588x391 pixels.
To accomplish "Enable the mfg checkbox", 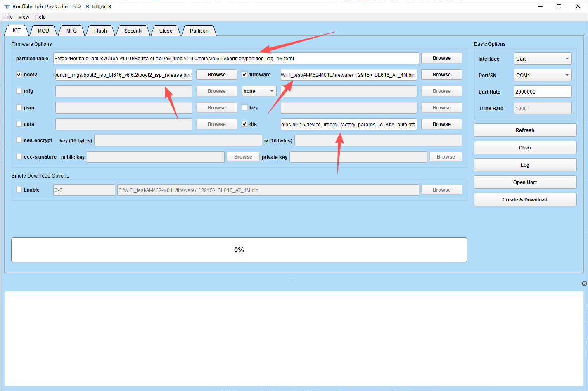I will click(x=19, y=91).
